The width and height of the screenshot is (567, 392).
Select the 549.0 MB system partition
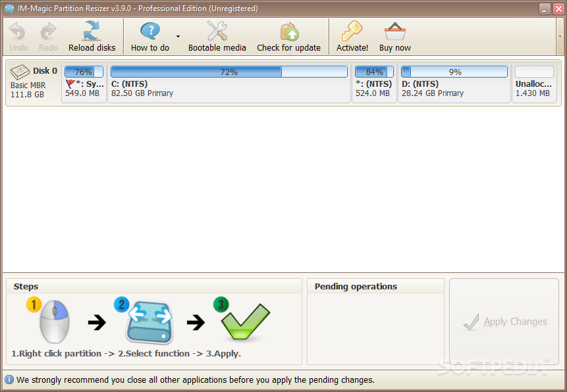84,83
